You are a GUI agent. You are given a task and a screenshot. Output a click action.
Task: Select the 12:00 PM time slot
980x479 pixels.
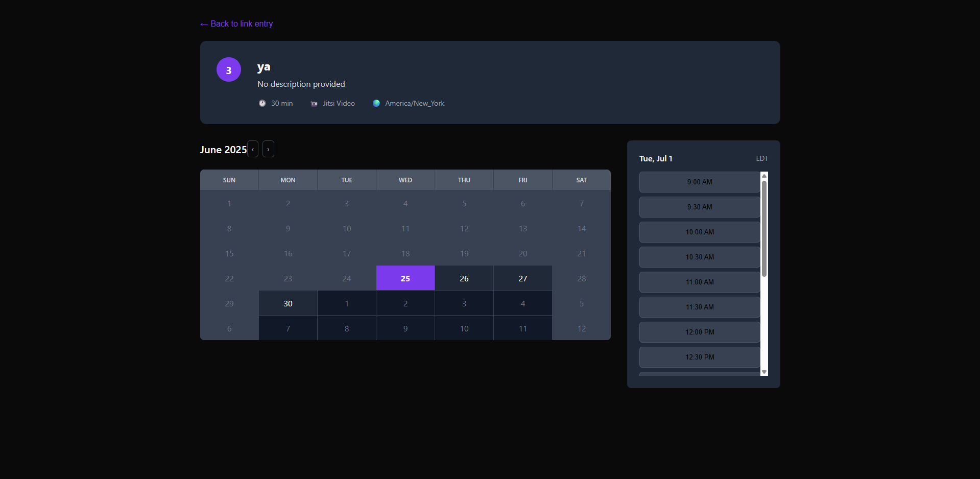pyautogui.click(x=699, y=332)
